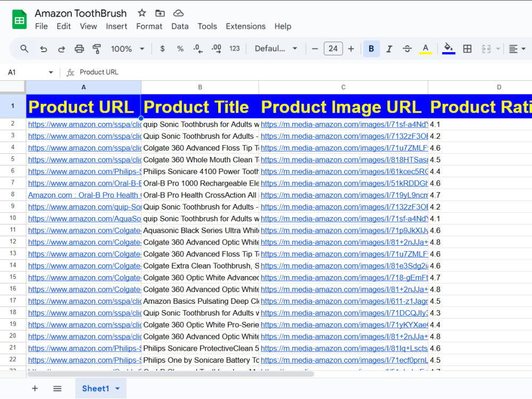Redo the last action
The height and width of the screenshot is (399, 532).
(61, 48)
